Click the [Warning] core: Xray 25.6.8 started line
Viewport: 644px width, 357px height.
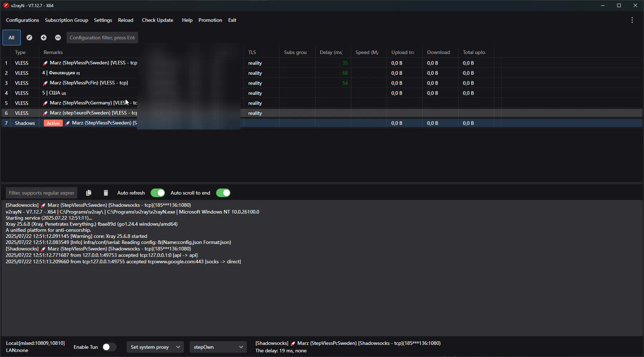pyautogui.click(x=76, y=236)
